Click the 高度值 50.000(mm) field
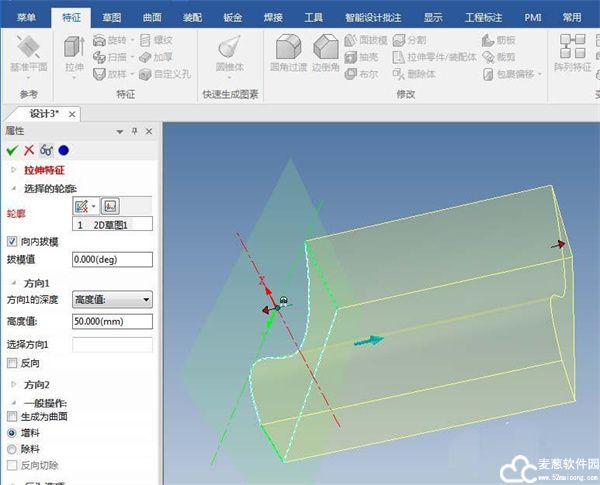Viewport: 600px width, 485px height. click(x=112, y=322)
